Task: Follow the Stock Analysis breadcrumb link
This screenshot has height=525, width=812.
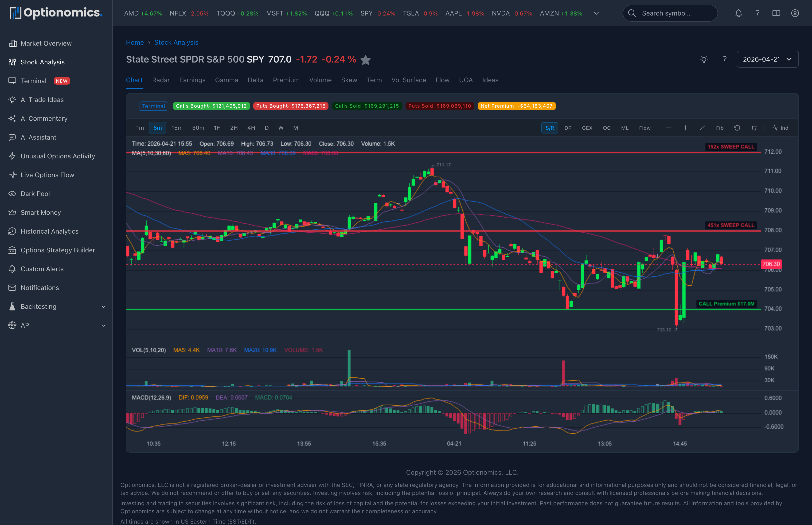Action: click(176, 42)
